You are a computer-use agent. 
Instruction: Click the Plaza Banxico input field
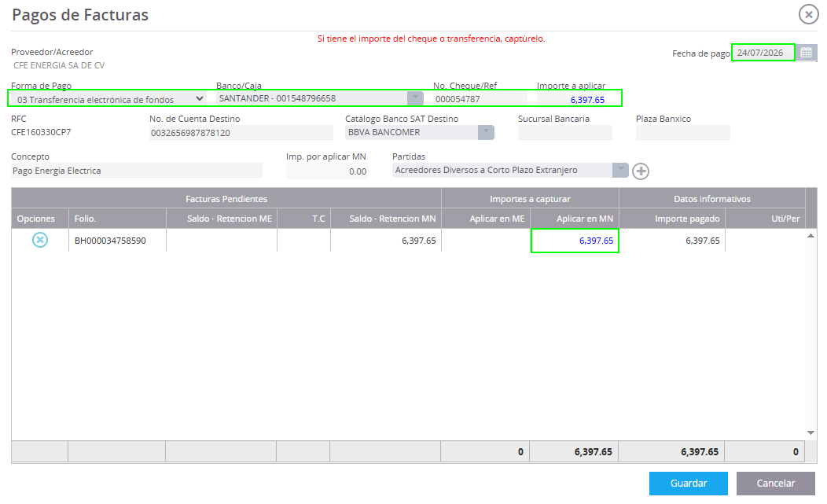pos(683,132)
